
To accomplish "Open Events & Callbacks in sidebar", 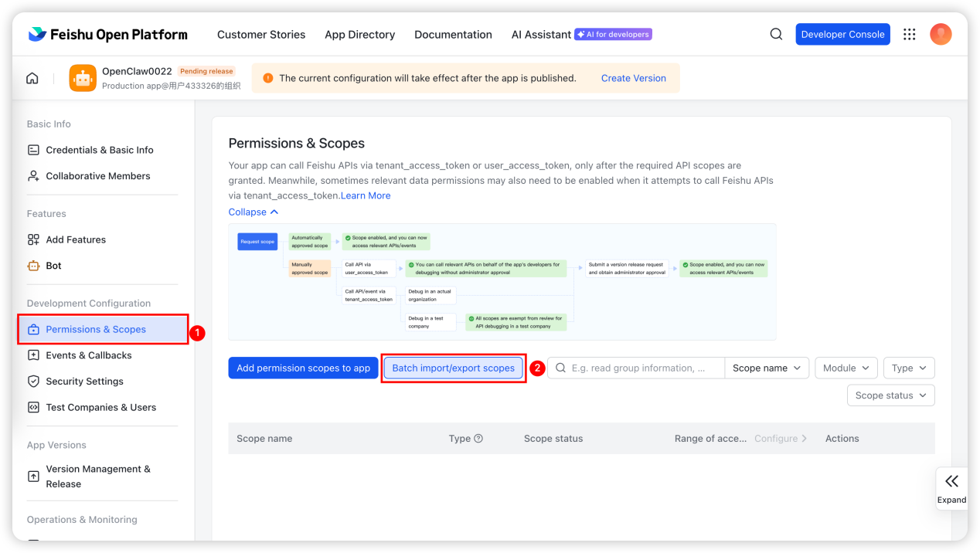I will coord(88,355).
